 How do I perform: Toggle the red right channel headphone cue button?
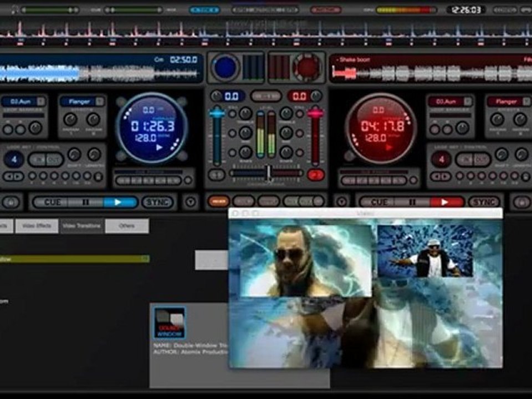315,175
